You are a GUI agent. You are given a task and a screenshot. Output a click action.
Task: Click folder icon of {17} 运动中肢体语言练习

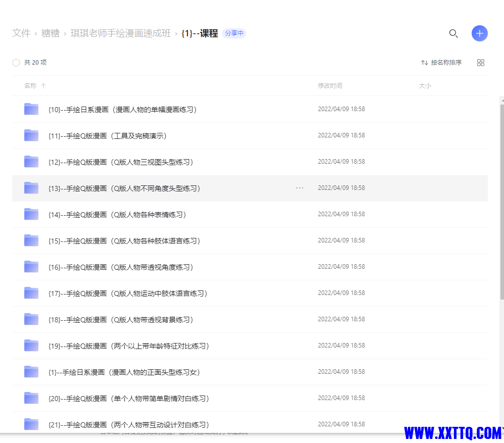31,293
